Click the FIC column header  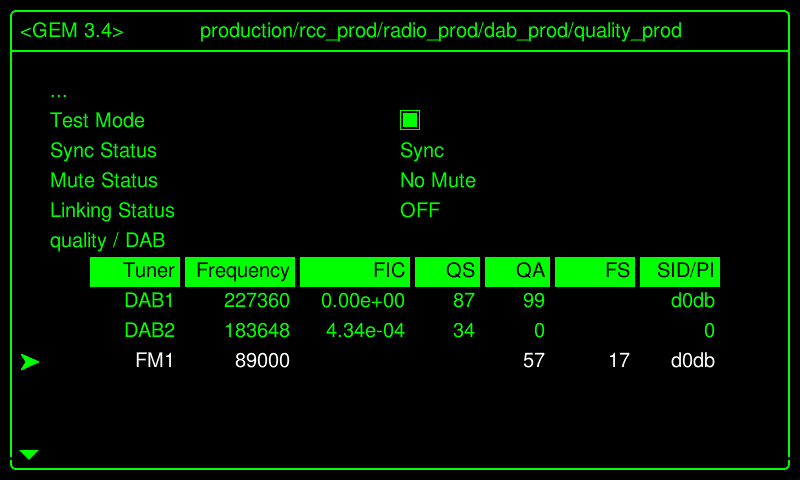point(354,271)
